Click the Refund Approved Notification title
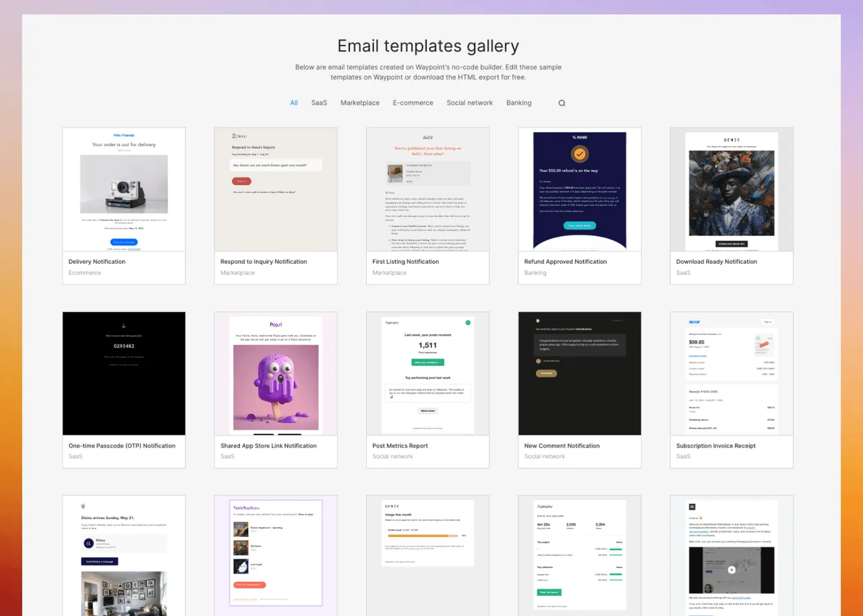The height and width of the screenshot is (616, 863). 566,261
